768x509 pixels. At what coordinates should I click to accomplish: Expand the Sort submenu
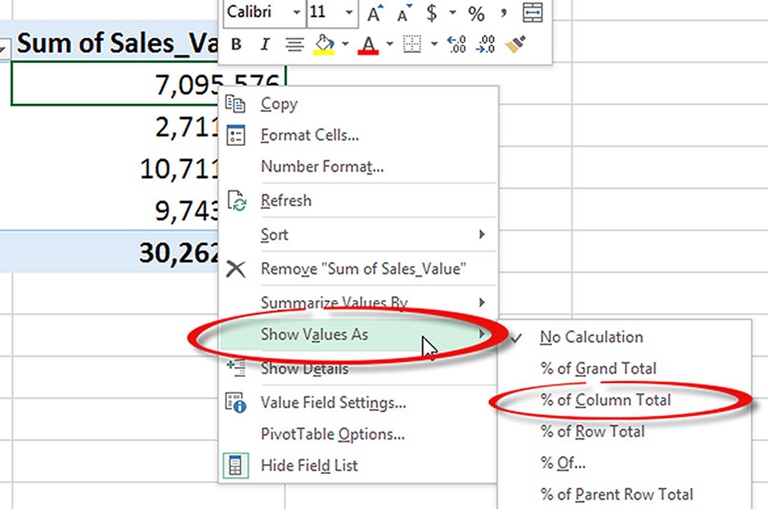[359, 235]
